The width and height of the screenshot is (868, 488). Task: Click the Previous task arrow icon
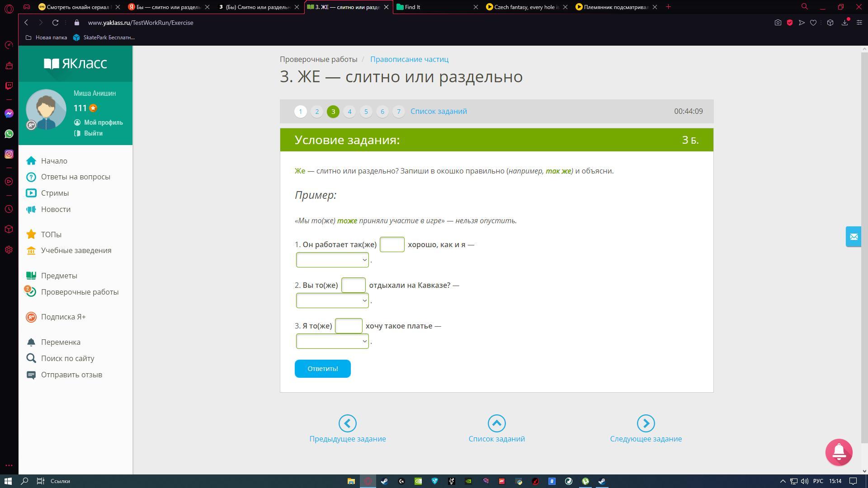[347, 423]
